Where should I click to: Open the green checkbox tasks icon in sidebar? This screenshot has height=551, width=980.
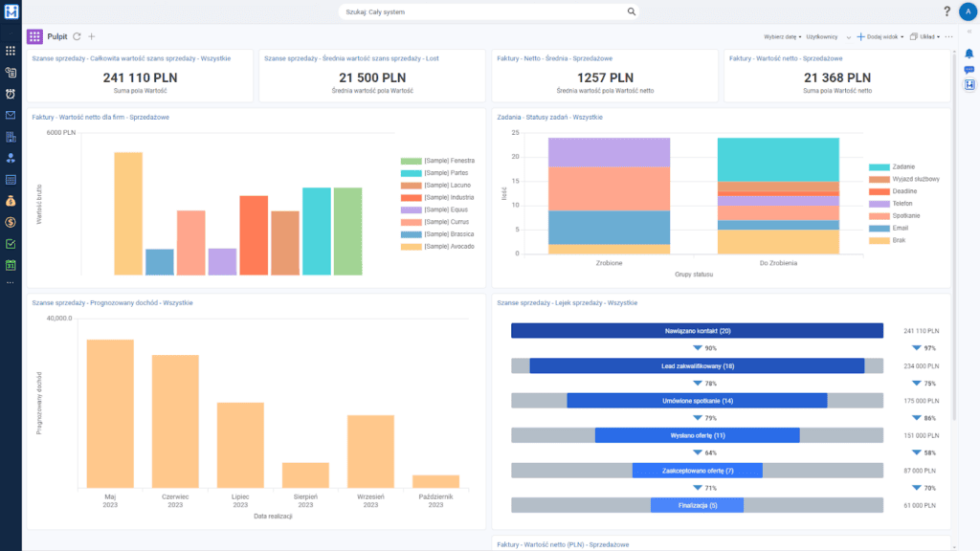[x=11, y=244]
